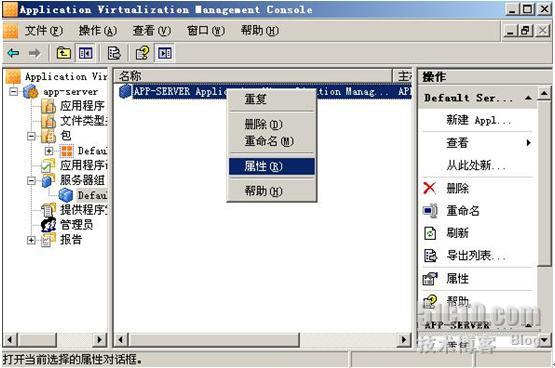Click 从此处新... in actions pane
The width and height of the screenshot is (555, 368).
coord(476,165)
